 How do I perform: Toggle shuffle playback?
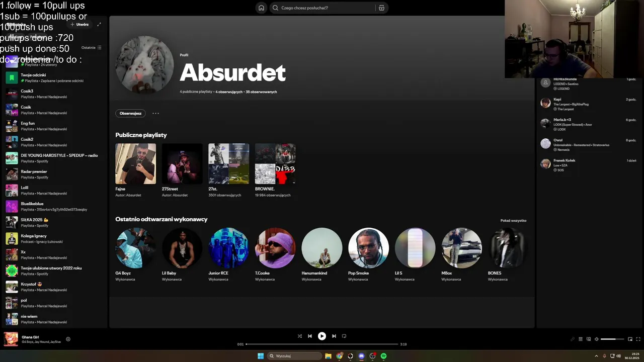coord(299,336)
